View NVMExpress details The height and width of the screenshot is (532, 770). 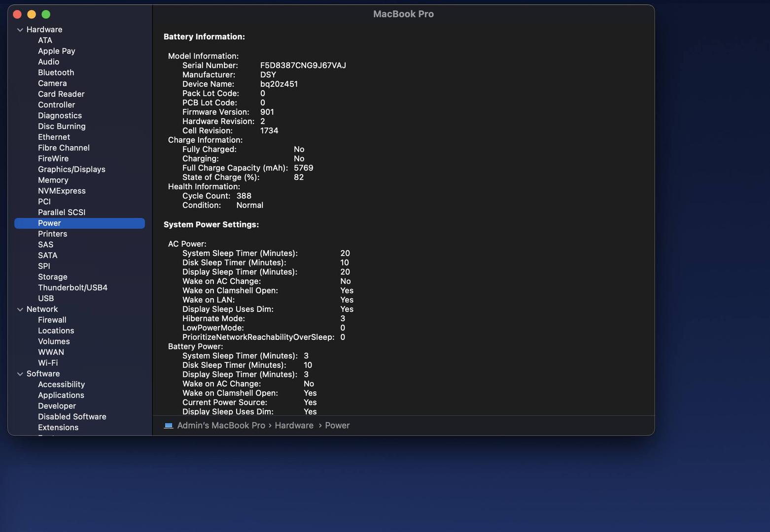62,191
